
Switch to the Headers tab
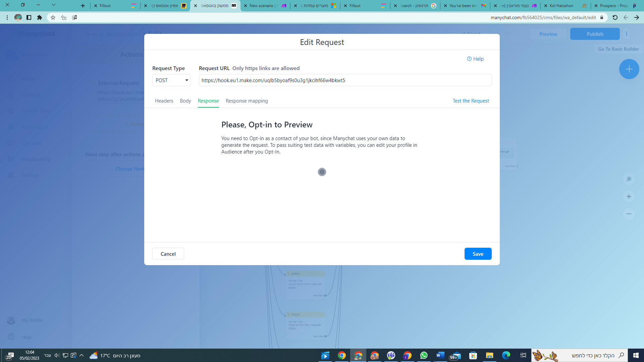coord(164,101)
